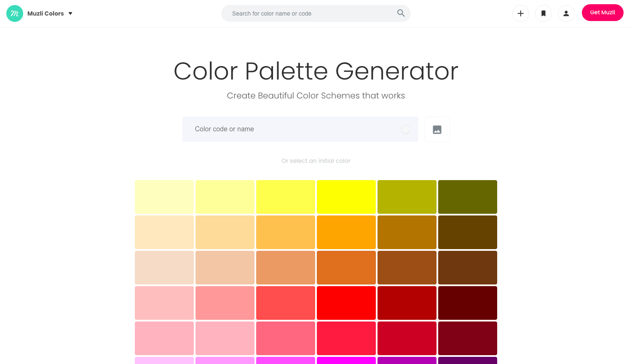
Task: Pick the dark olive green swatch
Action: tap(468, 197)
